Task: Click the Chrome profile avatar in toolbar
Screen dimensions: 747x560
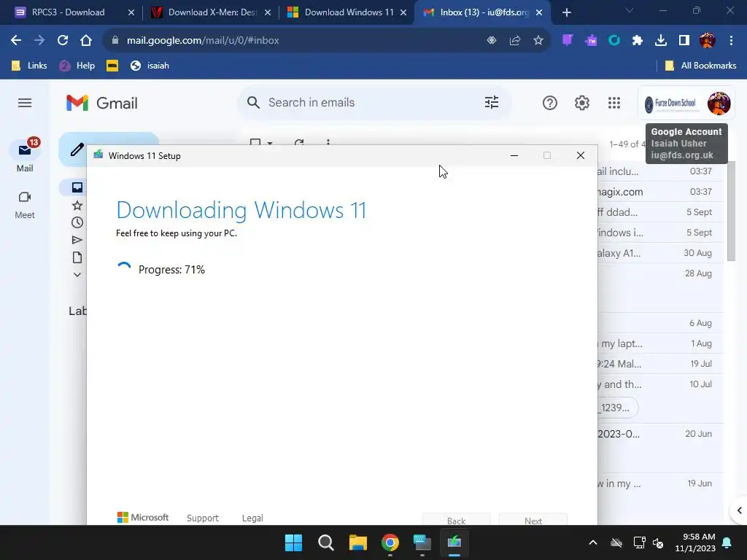Action: point(708,41)
